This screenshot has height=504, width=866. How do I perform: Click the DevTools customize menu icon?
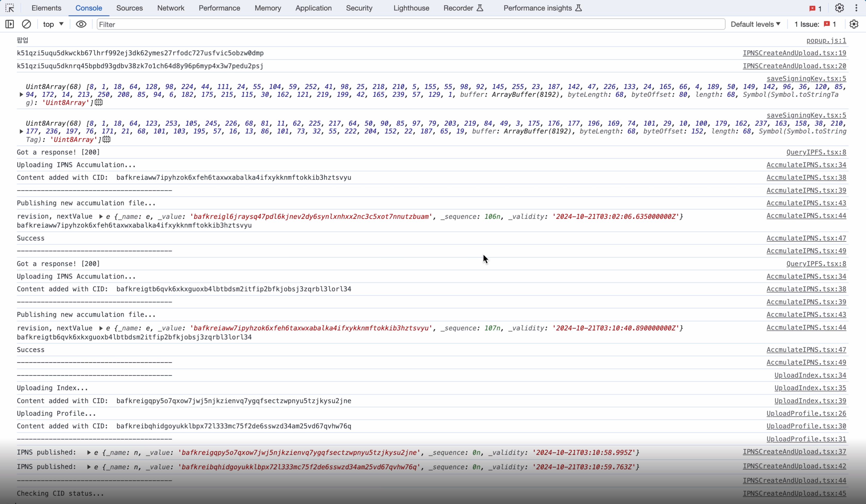tap(858, 8)
